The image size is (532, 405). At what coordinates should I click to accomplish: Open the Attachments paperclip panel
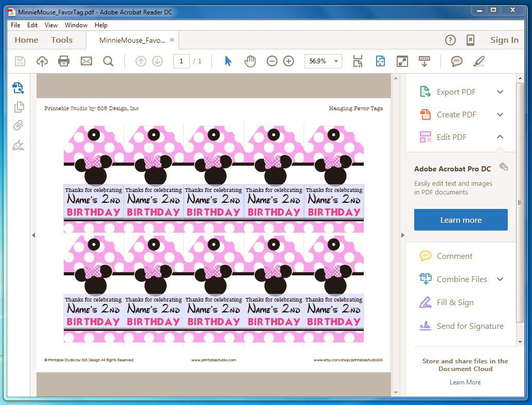(x=19, y=126)
